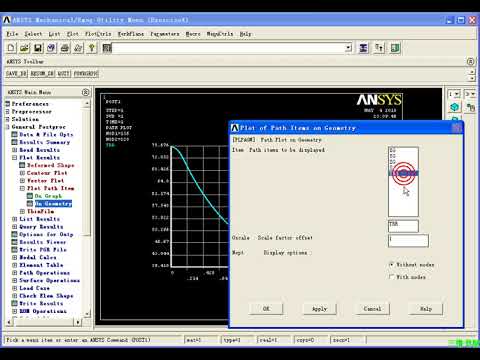Open the Parameters menu
This screenshot has width=480, height=360.
(x=165, y=34)
